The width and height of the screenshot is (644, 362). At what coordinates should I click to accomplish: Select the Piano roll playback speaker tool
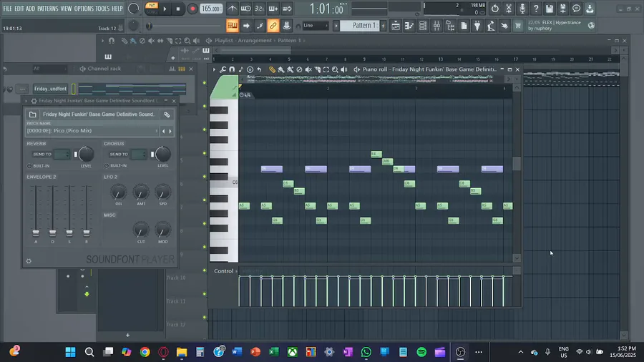click(344, 70)
